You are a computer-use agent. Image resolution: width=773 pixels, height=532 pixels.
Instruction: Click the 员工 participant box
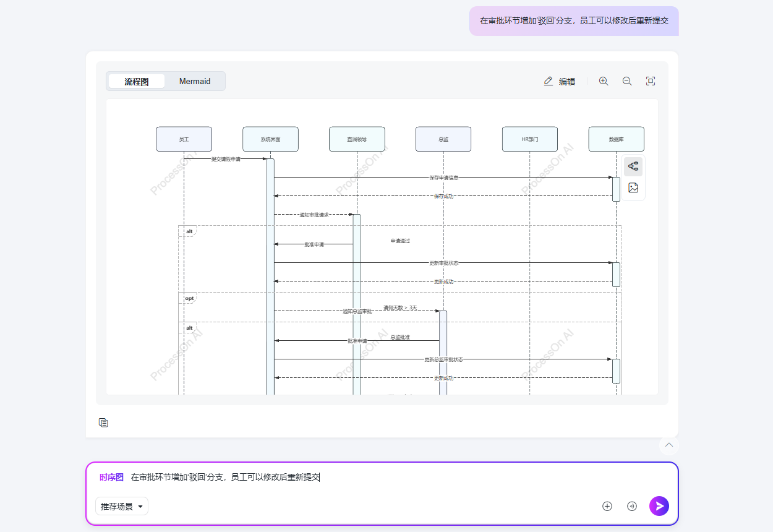pos(184,139)
